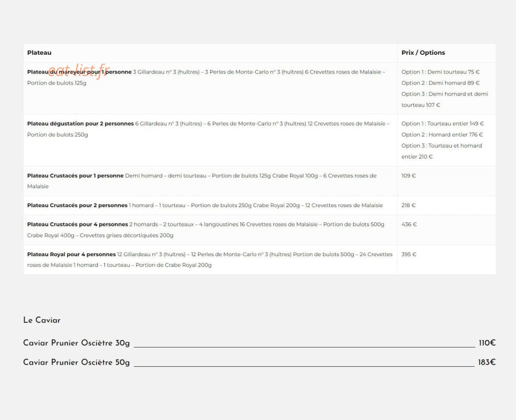Select Plateau du mareyeur pour 1 personne
Viewport: 516px width, 420px height.
click(x=79, y=72)
